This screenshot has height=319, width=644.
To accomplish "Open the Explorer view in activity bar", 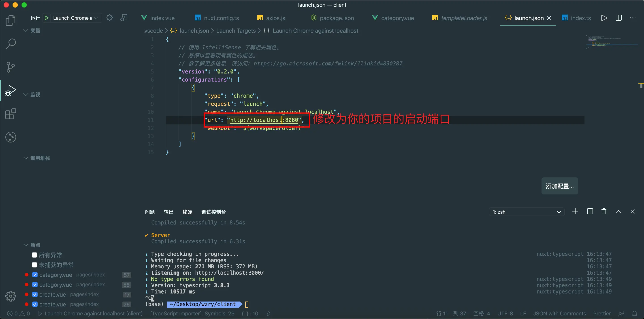I will tap(11, 21).
